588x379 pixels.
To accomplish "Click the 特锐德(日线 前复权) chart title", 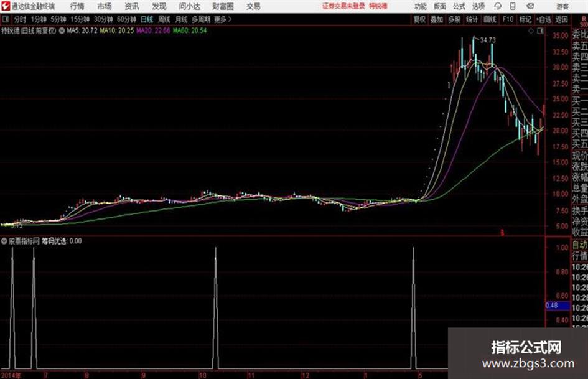I will click(29, 30).
